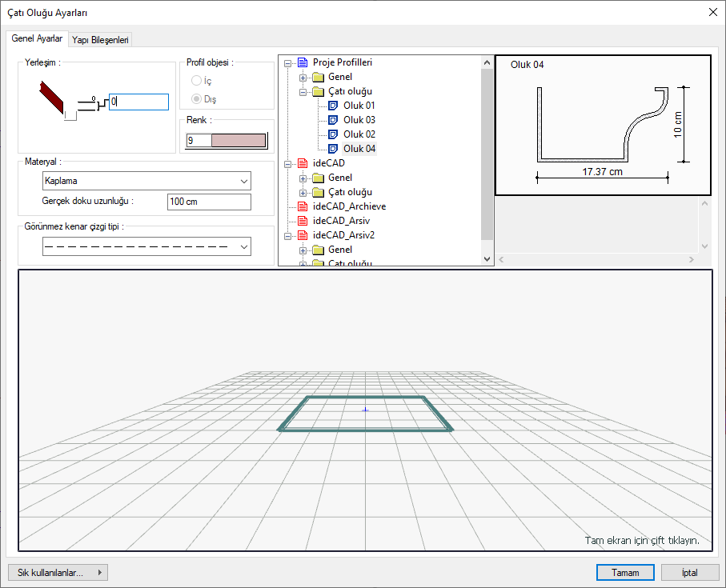Select the Oluk 03 profile icon
This screenshot has width=726, height=588.
[x=334, y=120]
